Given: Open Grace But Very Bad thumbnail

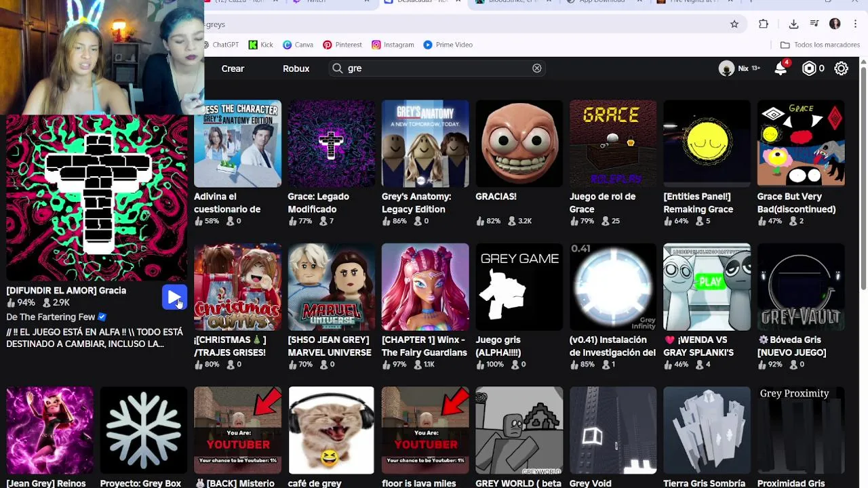Looking at the screenshot, I should coord(801,144).
